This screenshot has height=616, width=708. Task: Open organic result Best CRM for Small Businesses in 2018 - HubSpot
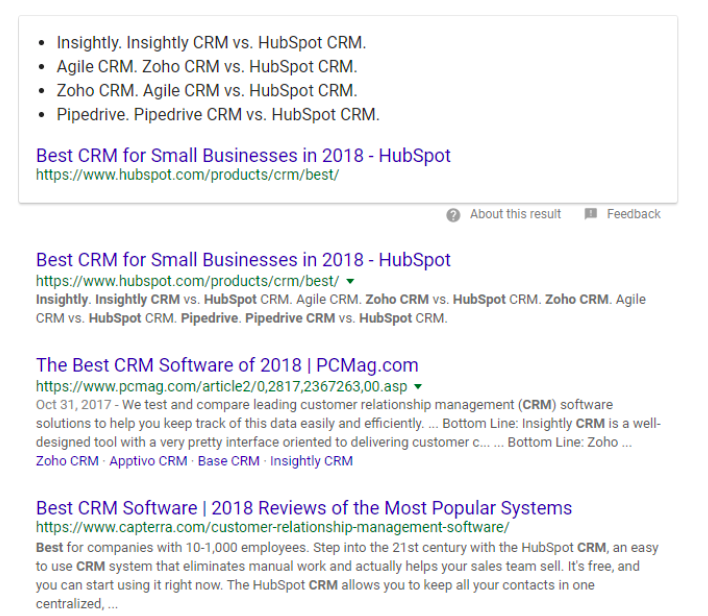click(x=243, y=260)
